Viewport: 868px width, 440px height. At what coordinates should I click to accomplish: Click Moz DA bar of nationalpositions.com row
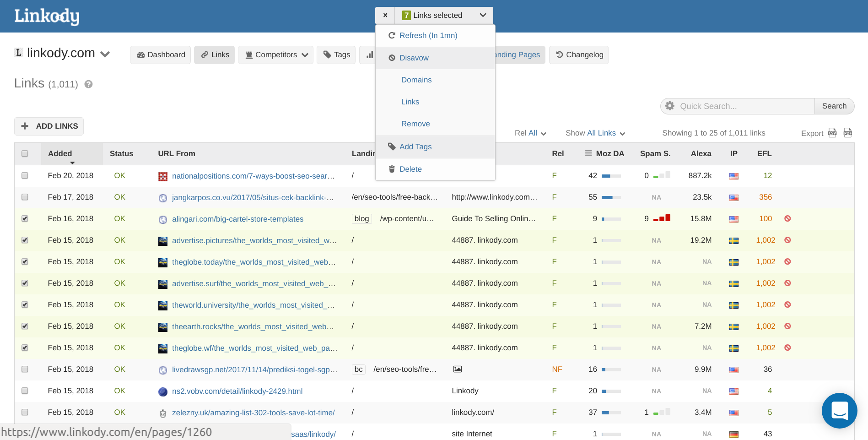click(611, 176)
